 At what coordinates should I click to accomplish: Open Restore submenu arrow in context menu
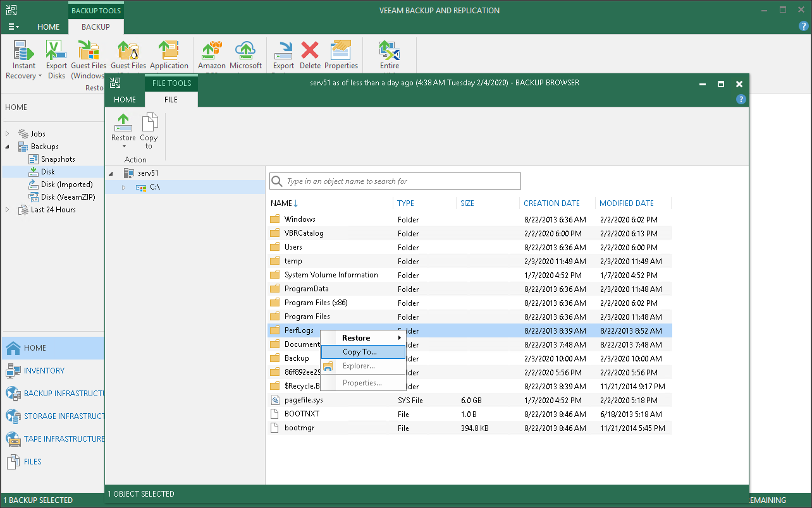pyautogui.click(x=399, y=338)
